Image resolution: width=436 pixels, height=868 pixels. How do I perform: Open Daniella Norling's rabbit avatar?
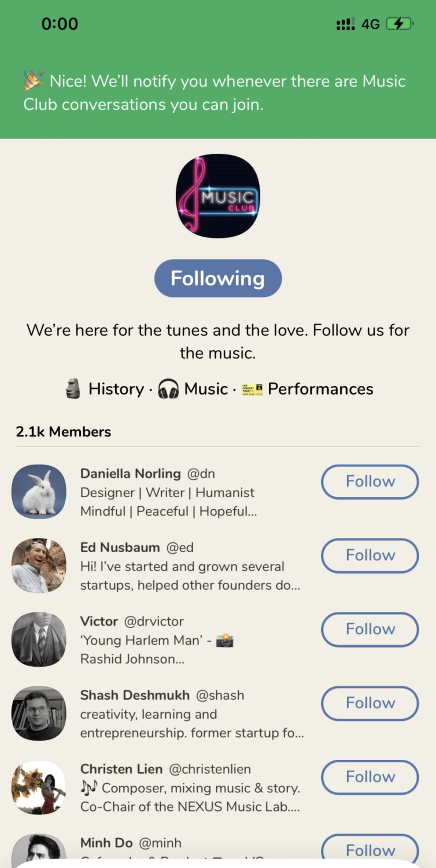coord(39,492)
